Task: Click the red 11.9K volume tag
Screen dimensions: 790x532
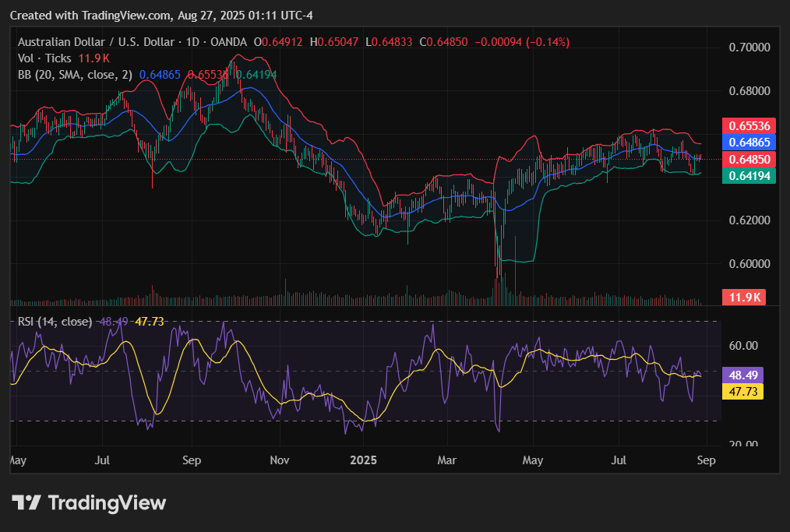Action: pos(744,298)
